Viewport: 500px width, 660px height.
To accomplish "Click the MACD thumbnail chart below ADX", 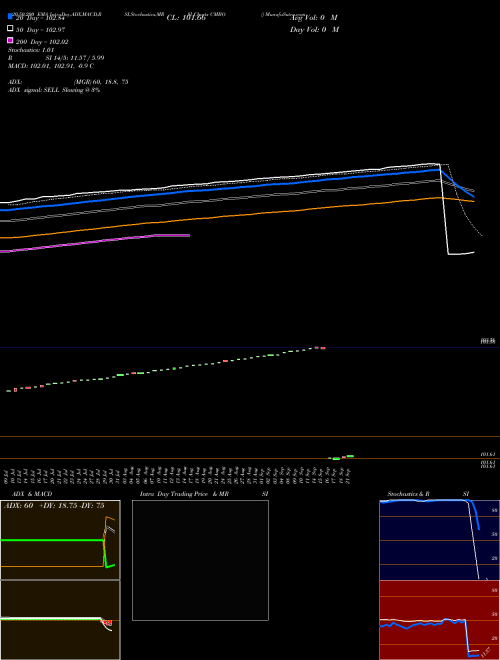I will point(60,620).
